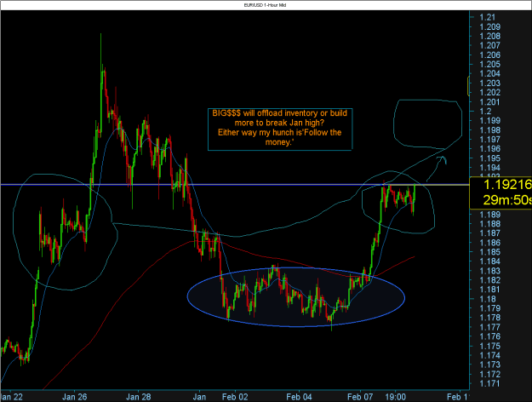532x402 pixels.
Task: Click the 1.173 price axis label
Action: (x=489, y=365)
